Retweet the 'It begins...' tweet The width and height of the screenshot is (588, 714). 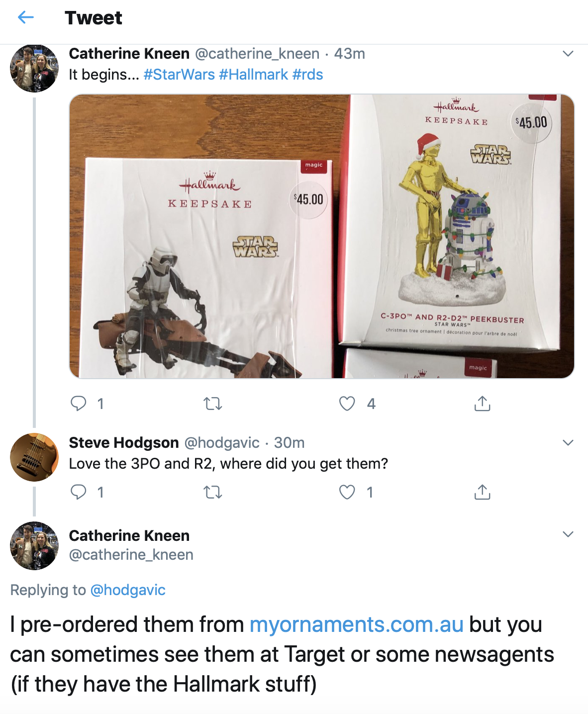[213, 404]
